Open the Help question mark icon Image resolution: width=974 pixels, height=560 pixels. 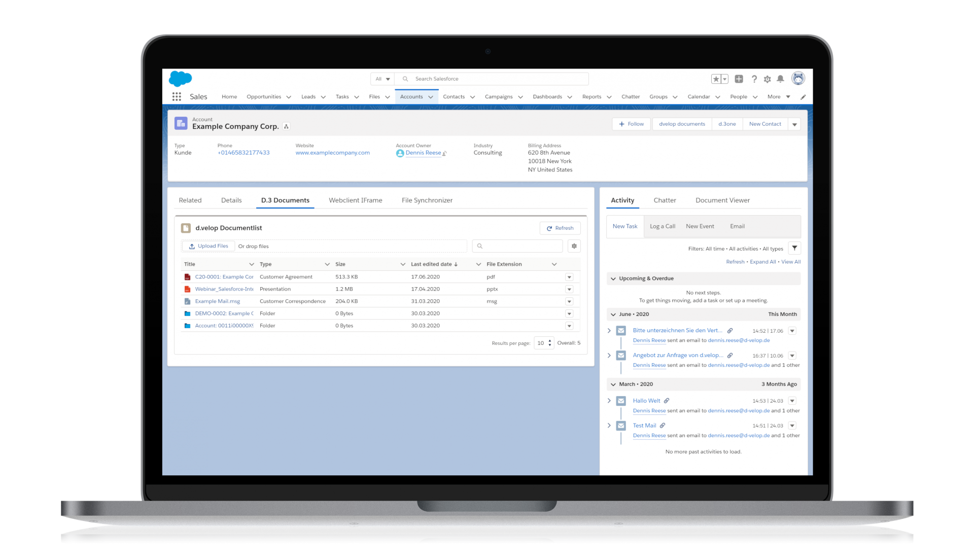tap(754, 79)
